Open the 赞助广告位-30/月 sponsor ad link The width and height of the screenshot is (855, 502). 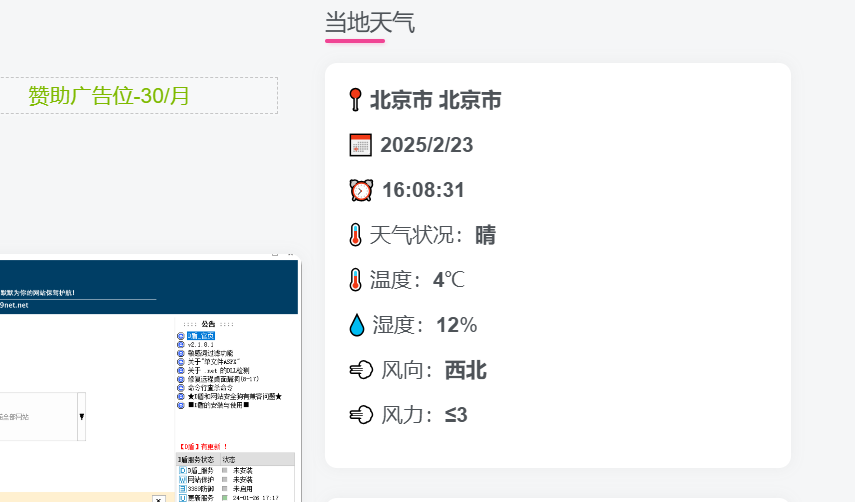[x=109, y=96]
